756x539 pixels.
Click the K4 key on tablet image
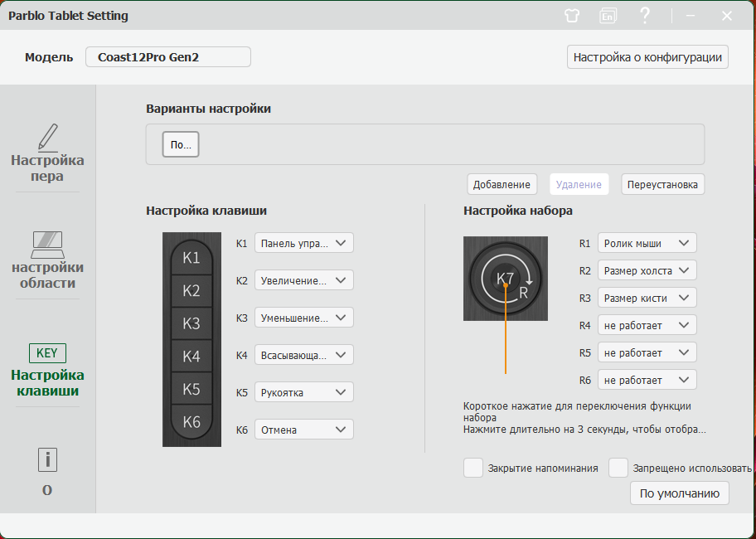coord(191,357)
